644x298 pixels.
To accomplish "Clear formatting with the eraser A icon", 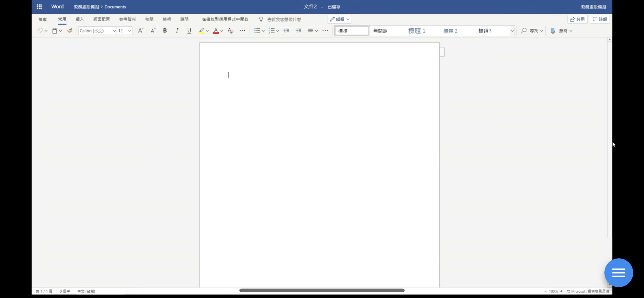I will (230, 31).
